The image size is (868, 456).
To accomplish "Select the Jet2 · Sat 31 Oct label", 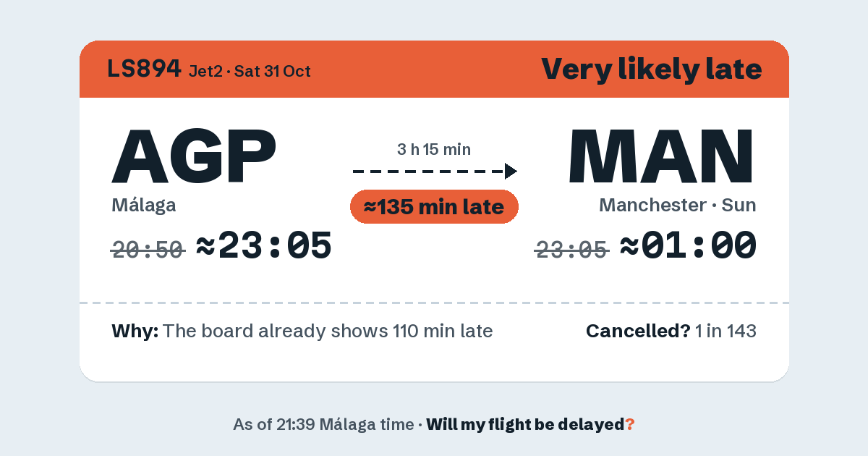I will [250, 71].
